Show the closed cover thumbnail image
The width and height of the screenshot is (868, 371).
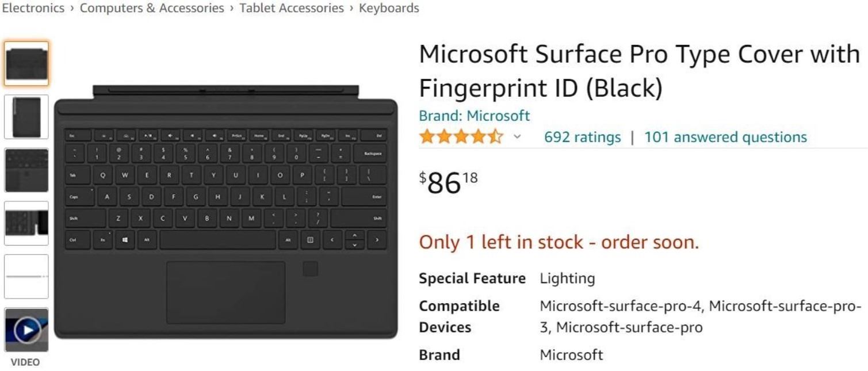tap(26, 117)
